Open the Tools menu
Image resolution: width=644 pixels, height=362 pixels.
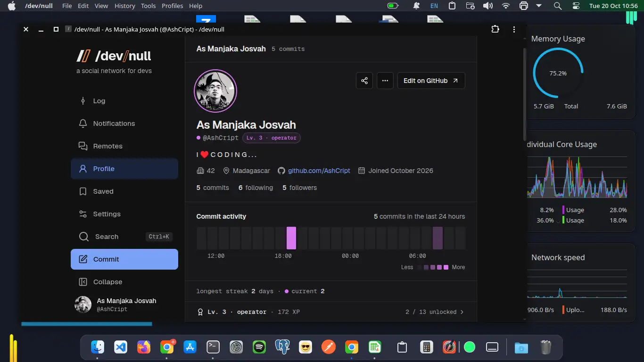pyautogui.click(x=148, y=6)
